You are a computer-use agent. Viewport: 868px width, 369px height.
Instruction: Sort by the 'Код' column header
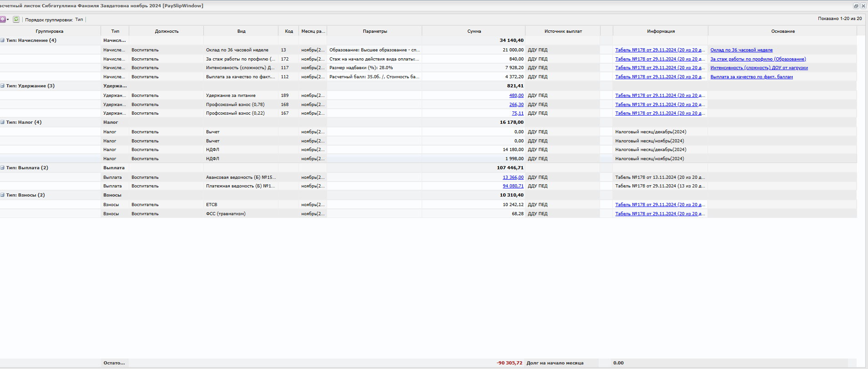pyautogui.click(x=289, y=31)
